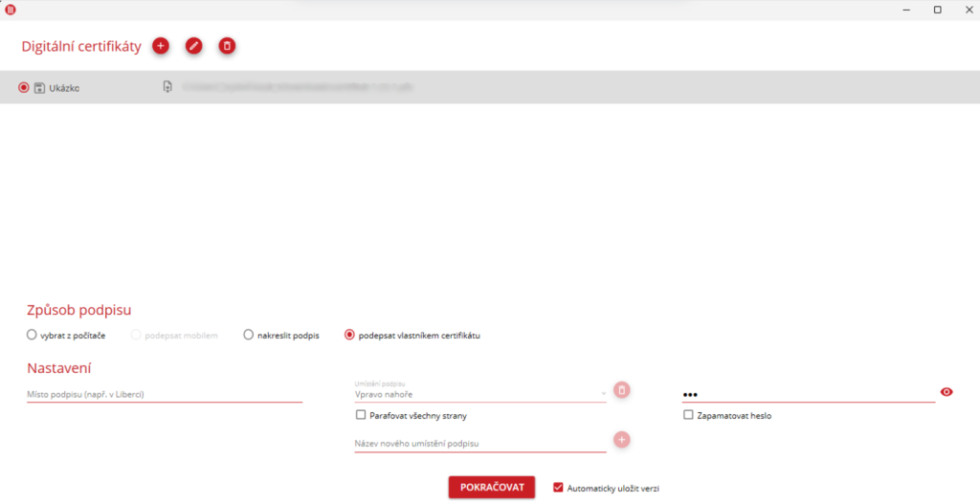Click the delete certificate trash icon

227,46
